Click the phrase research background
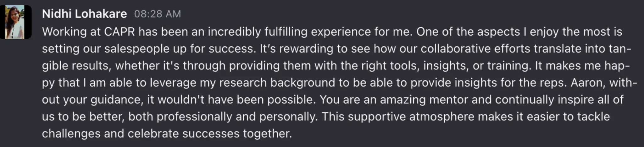 (x=277, y=83)
